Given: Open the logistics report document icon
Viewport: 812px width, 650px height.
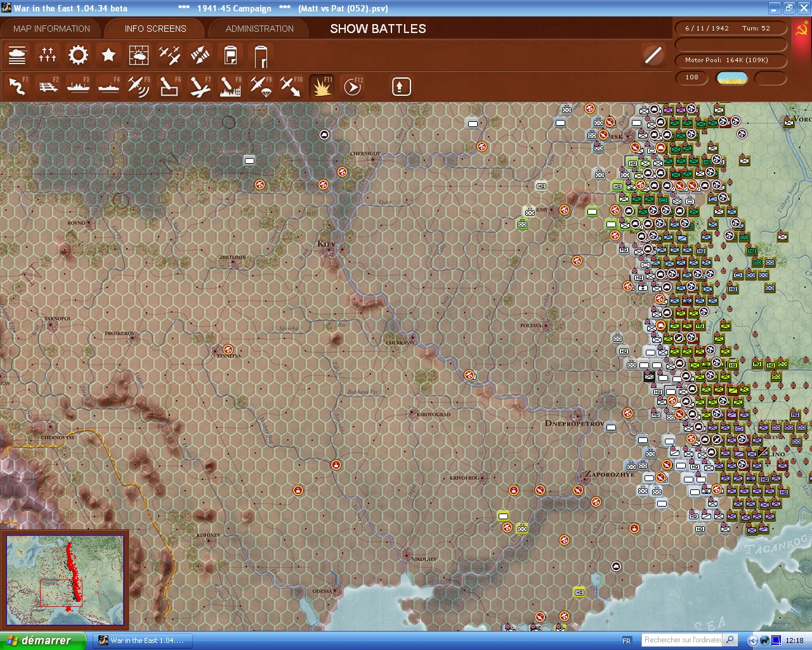Looking at the screenshot, I should tap(230, 55).
